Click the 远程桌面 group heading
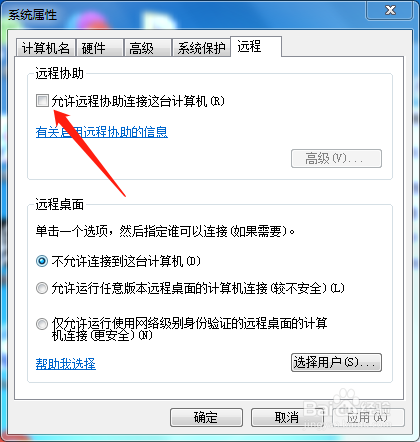The image size is (420, 442). coord(59,204)
